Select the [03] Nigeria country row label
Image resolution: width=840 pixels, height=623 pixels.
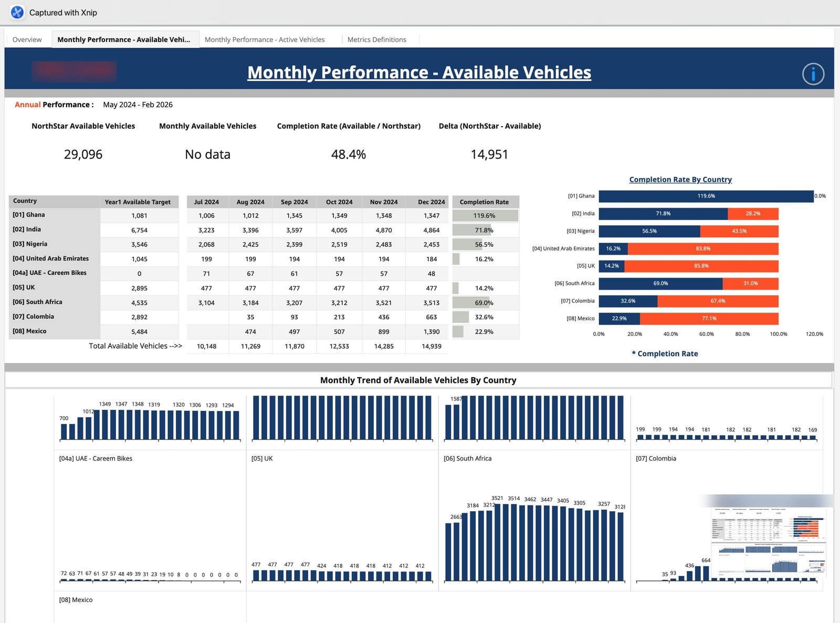(30, 244)
